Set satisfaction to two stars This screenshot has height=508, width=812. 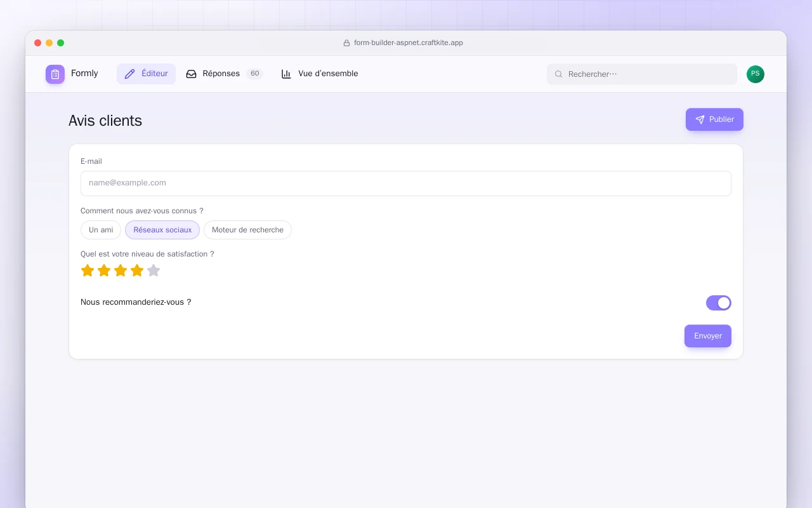104,271
